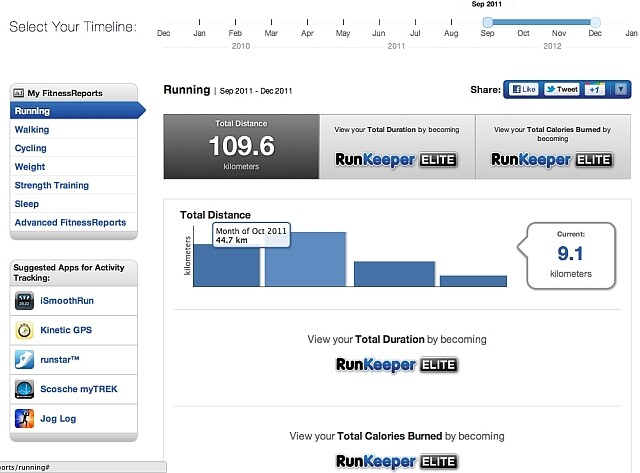Click the Oct timeline label
The height and width of the screenshot is (473, 640).
523,33
